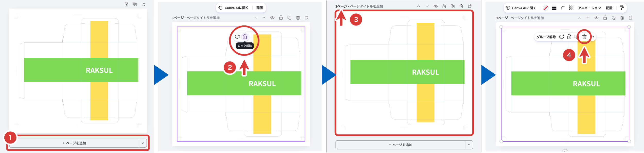Click the Canva AI sparkle icon in step 2 toolbar

[221, 8]
